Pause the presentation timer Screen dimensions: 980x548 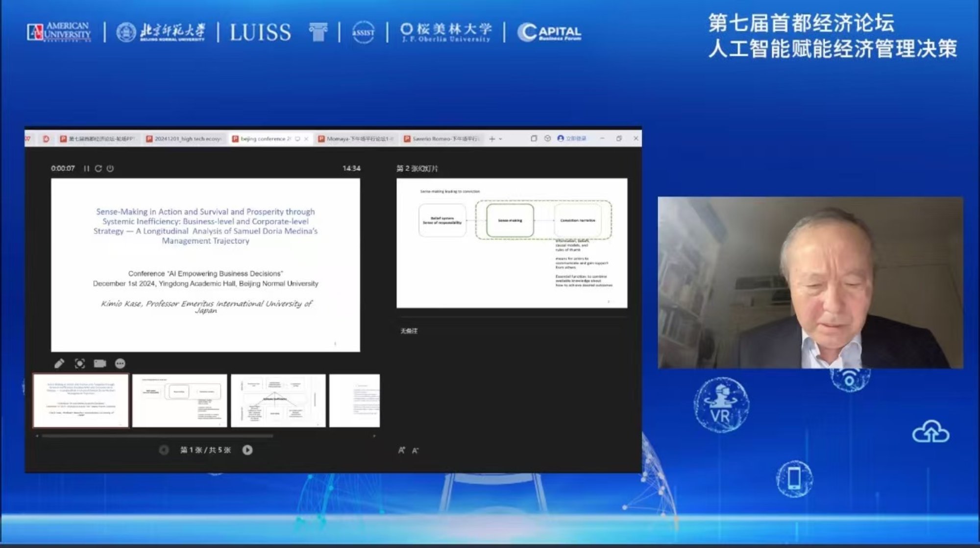[86, 168]
